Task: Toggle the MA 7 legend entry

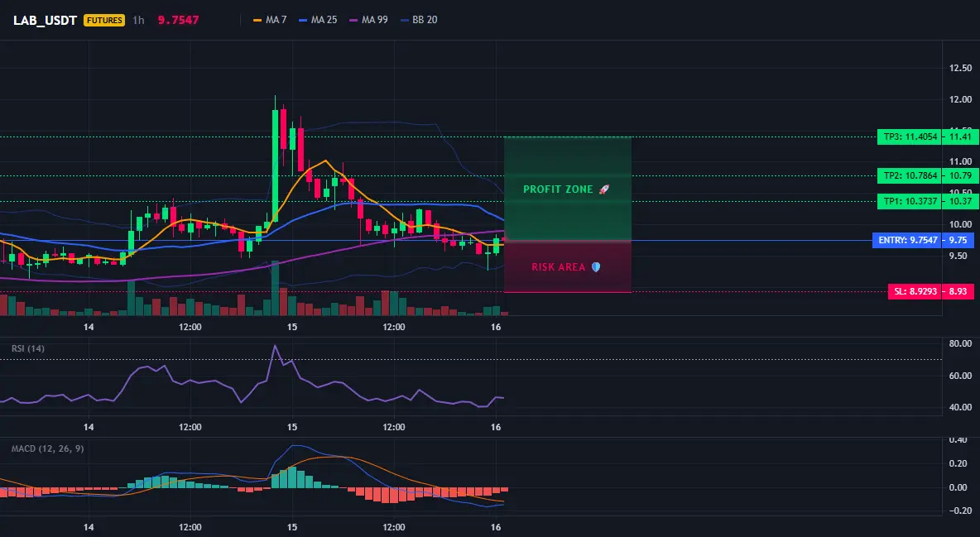Action: coord(270,20)
